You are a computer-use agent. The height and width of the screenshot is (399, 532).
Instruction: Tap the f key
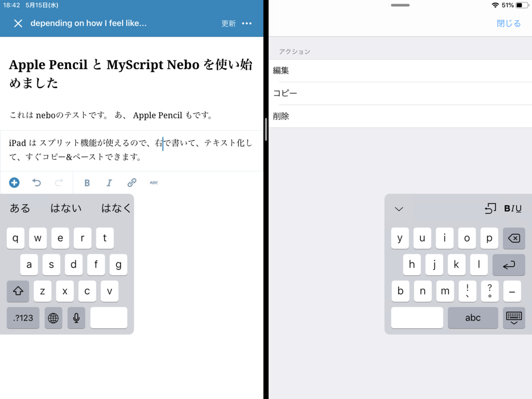pyautogui.click(x=96, y=264)
